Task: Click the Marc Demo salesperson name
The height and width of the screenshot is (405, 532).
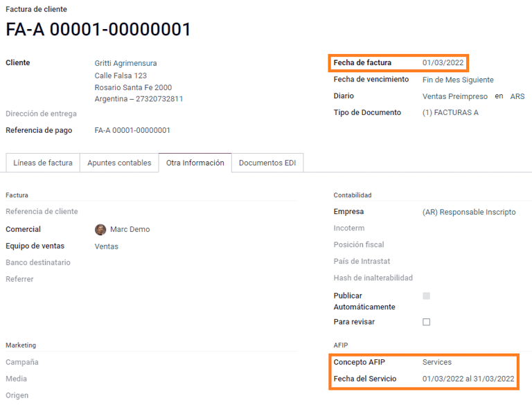Action: click(x=130, y=229)
